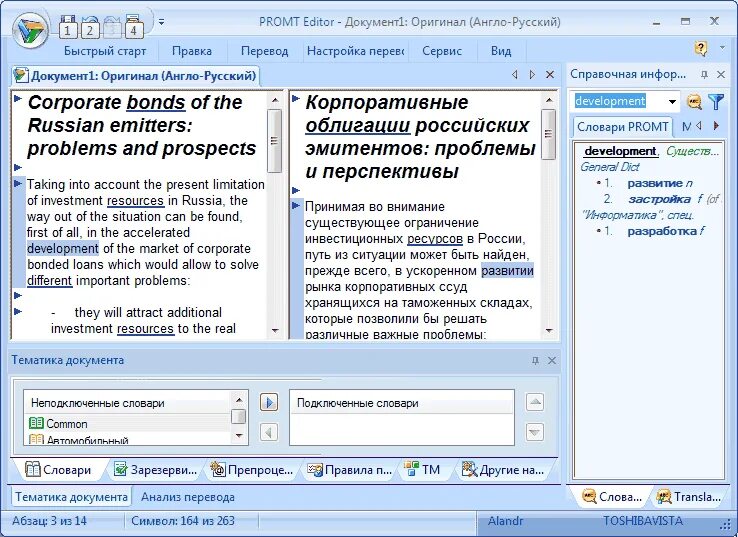Viewport: 738px width, 537px height.
Task: Click the move dictionary up button
Action: [535, 402]
